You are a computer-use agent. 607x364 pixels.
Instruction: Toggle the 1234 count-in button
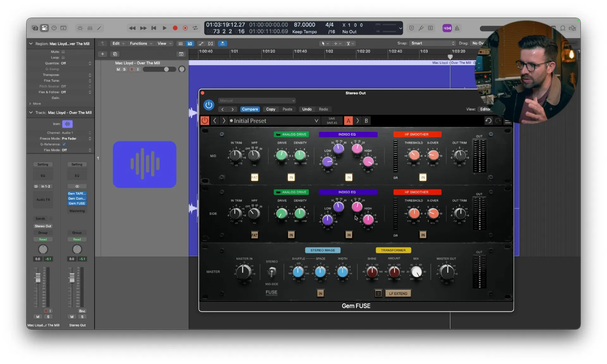(447, 28)
